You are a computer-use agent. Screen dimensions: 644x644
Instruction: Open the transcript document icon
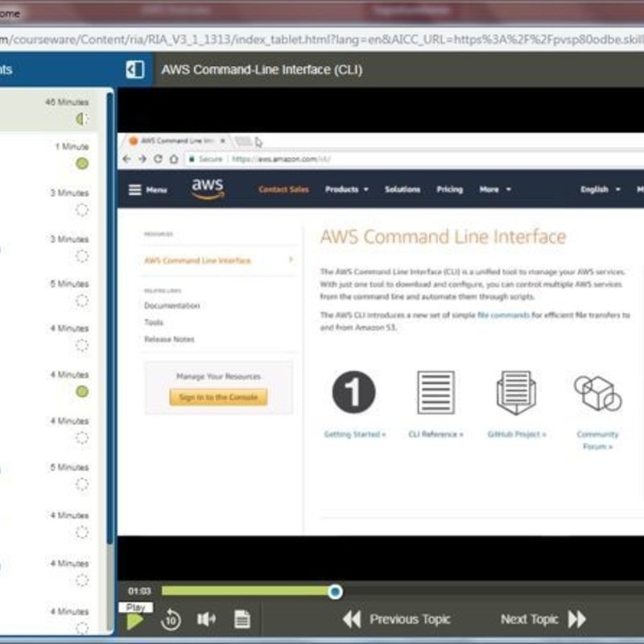point(242,619)
